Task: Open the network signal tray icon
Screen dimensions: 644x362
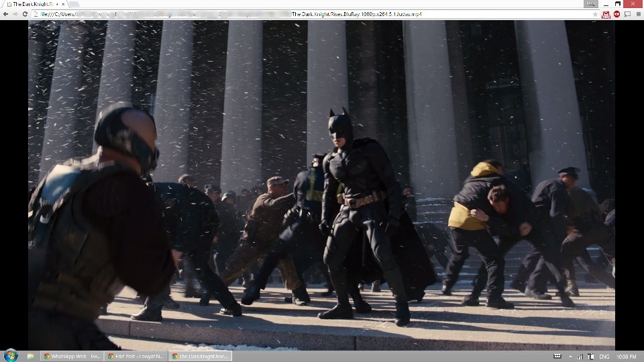Action: (x=580, y=356)
